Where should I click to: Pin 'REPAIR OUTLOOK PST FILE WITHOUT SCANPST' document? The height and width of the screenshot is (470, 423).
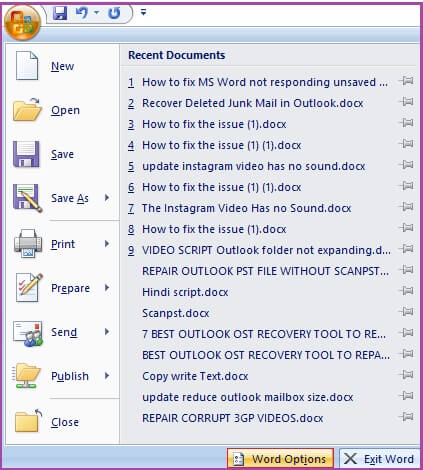(406, 270)
